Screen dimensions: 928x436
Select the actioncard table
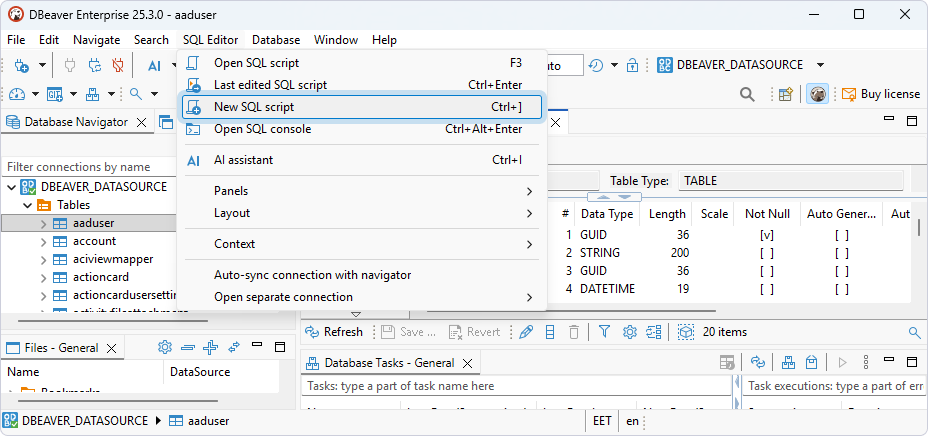point(101,277)
